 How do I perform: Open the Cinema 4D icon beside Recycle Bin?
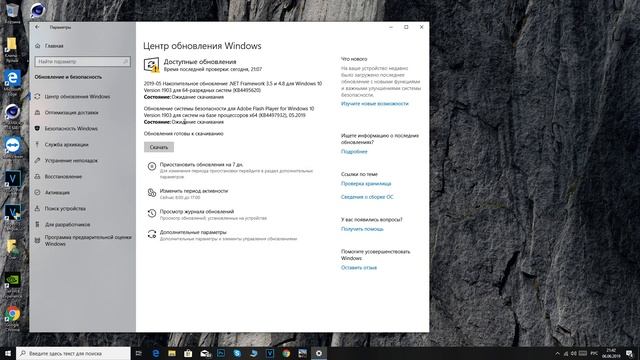(38, 11)
